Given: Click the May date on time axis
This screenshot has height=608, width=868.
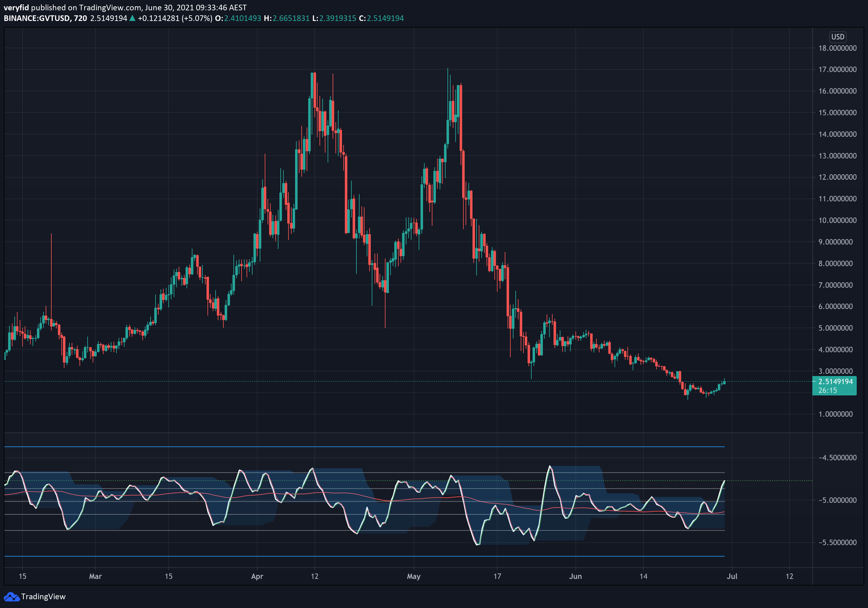Looking at the screenshot, I should (x=414, y=576).
